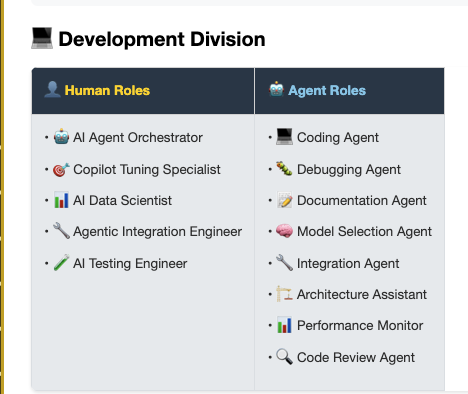Image resolution: width=468 pixels, height=394 pixels.
Task: Click the laptop icon next to Coding Agent
Action: (x=284, y=137)
